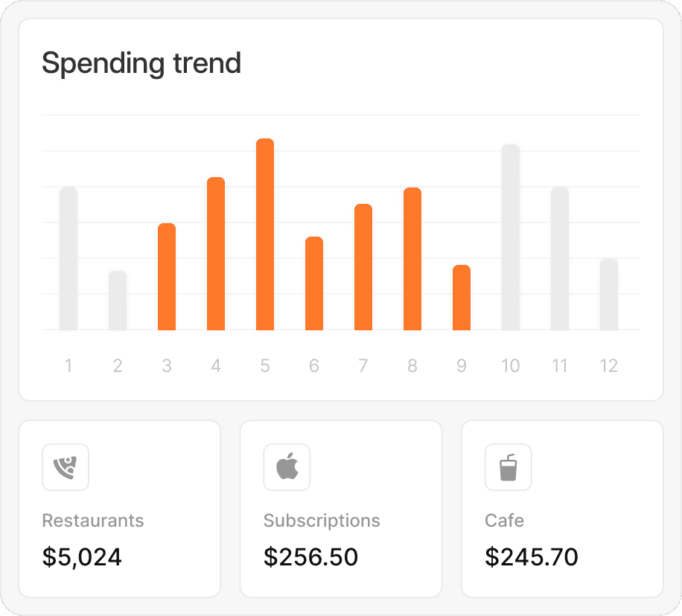
Task: Open the Restaurants category icon tile
Action: pyautogui.click(x=65, y=467)
